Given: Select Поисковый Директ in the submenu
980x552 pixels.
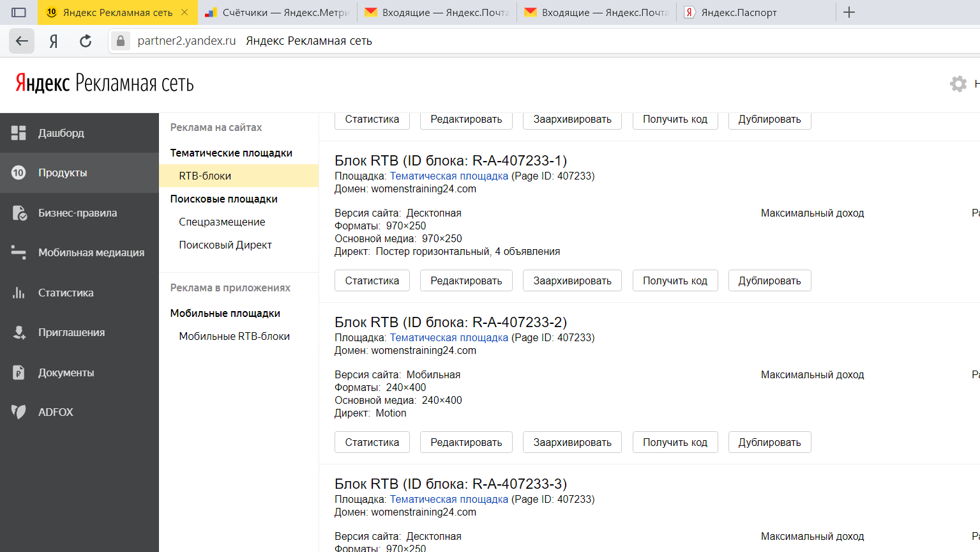Looking at the screenshot, I should (225, 245).
